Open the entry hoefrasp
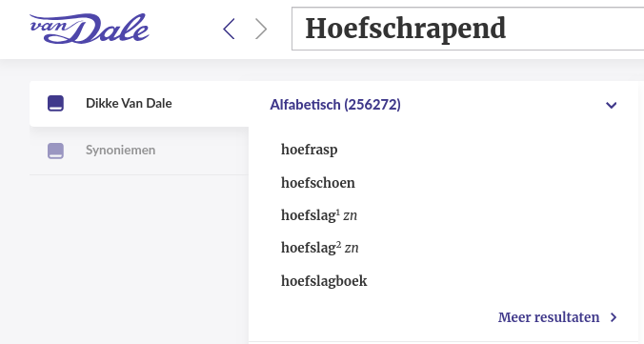 tap(310, 150)
